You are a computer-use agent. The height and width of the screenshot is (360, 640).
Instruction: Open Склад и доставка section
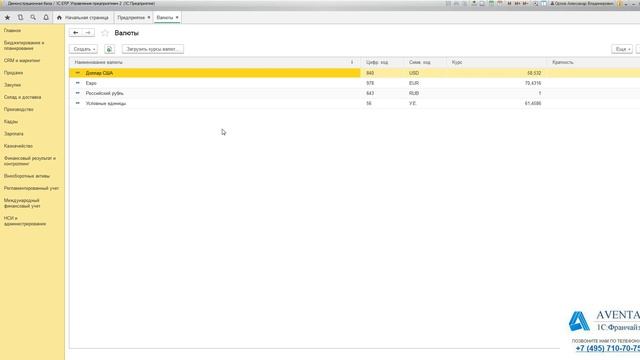tap(22, 97)
